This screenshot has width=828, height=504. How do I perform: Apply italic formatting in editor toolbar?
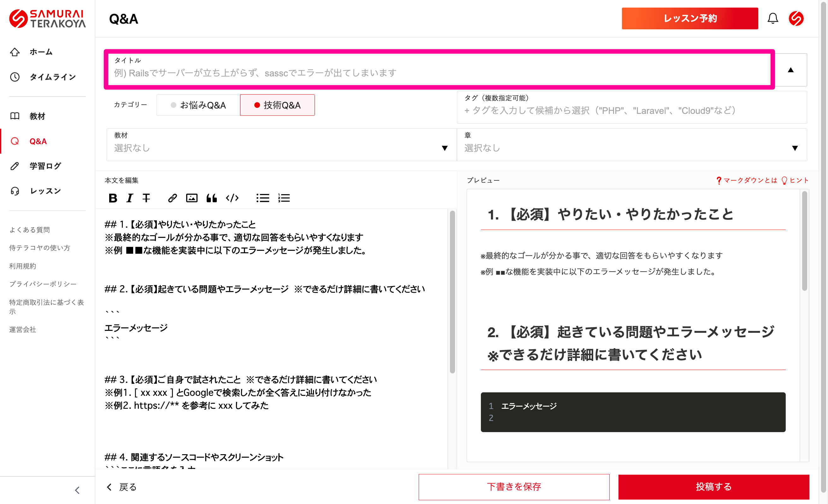[x=130, y=198]
